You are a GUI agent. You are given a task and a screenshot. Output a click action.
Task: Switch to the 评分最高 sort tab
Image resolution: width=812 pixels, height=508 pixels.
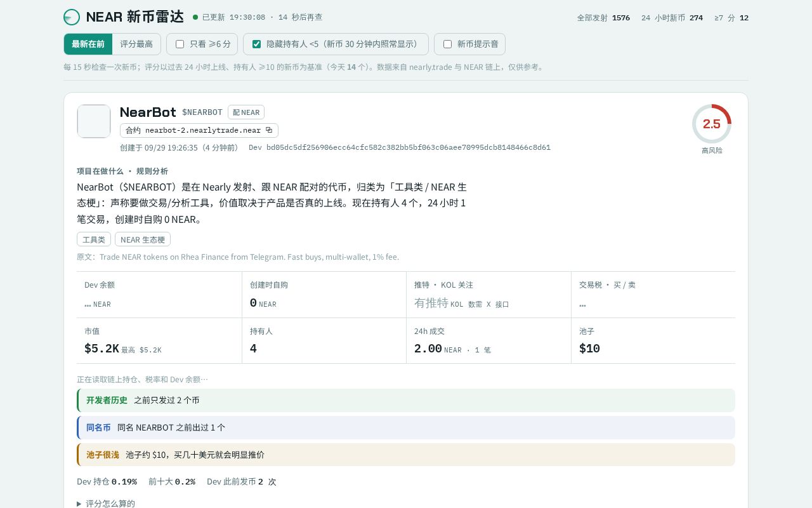pos(136,44)
